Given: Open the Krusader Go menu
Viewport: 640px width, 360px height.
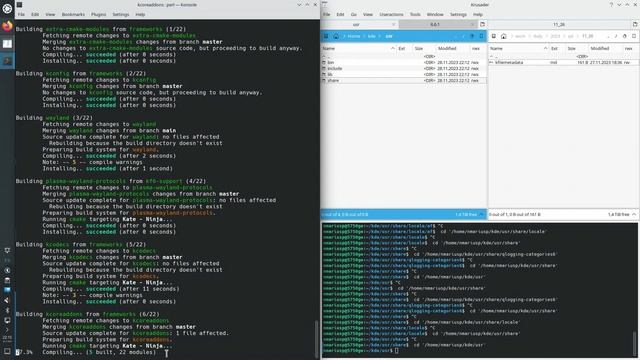Looking at the screenshot, I should [x=354, y=14].
